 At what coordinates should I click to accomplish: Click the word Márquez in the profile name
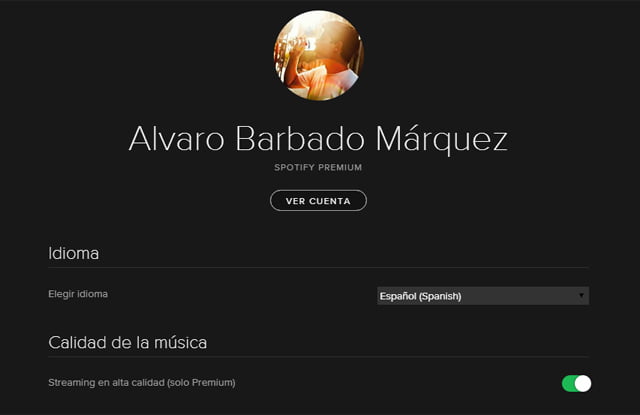442,139
